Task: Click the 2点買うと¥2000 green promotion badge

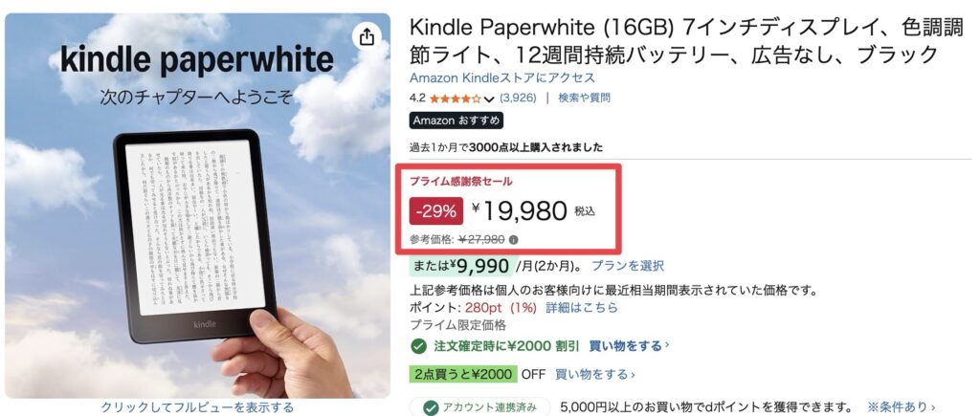Action: coord(463,374)
